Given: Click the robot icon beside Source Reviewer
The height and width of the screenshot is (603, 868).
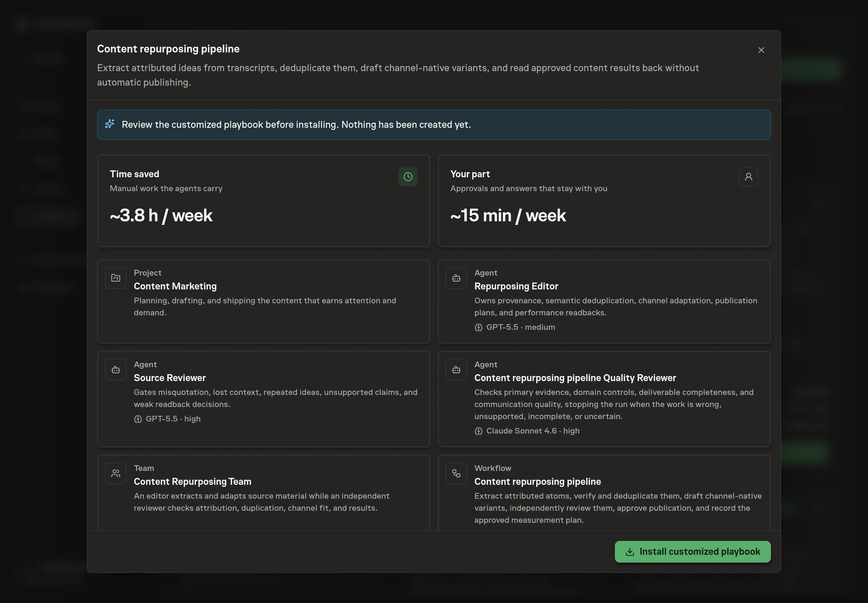Looking at the screenshot, I should tap(115, 370).
